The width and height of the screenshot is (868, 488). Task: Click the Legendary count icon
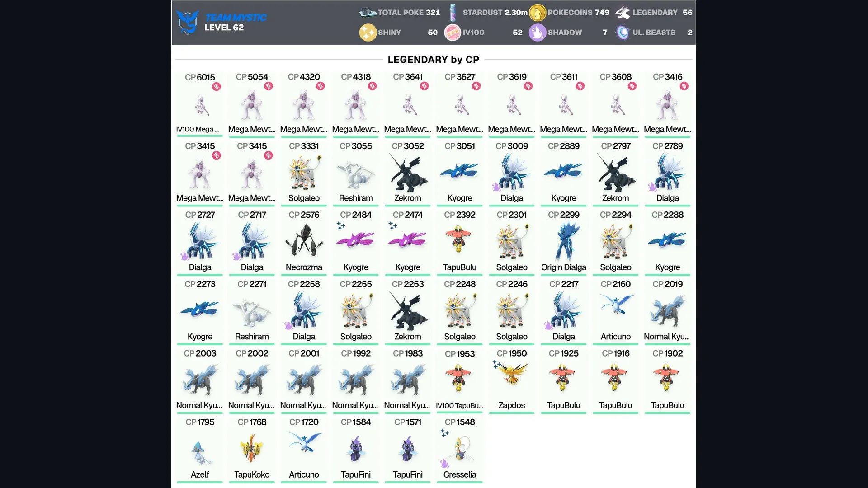pyautogui.click(x=623, y=13)
